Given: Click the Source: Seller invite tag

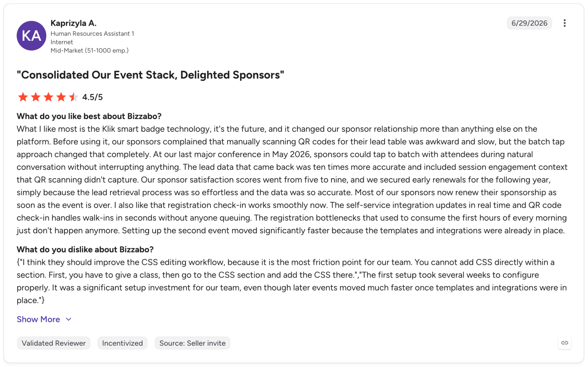Looking at the screenshot, I should coord(192,343).
